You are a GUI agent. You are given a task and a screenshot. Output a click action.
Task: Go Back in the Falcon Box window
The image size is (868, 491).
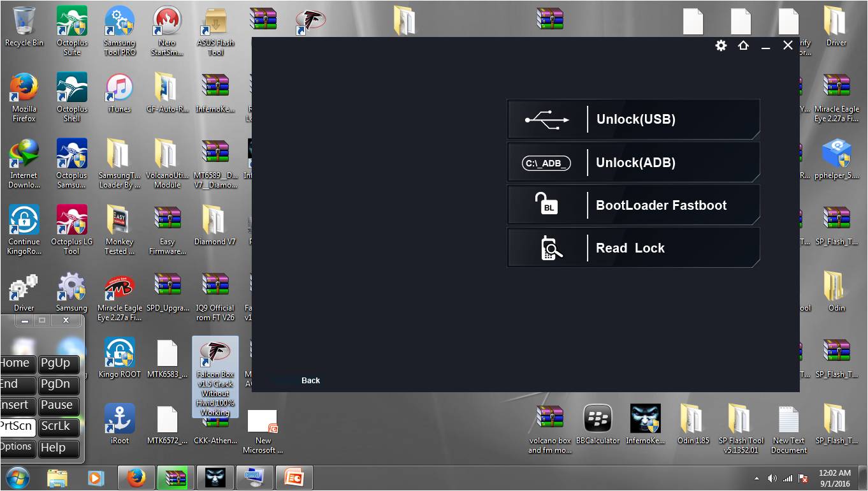click(310, 381)
